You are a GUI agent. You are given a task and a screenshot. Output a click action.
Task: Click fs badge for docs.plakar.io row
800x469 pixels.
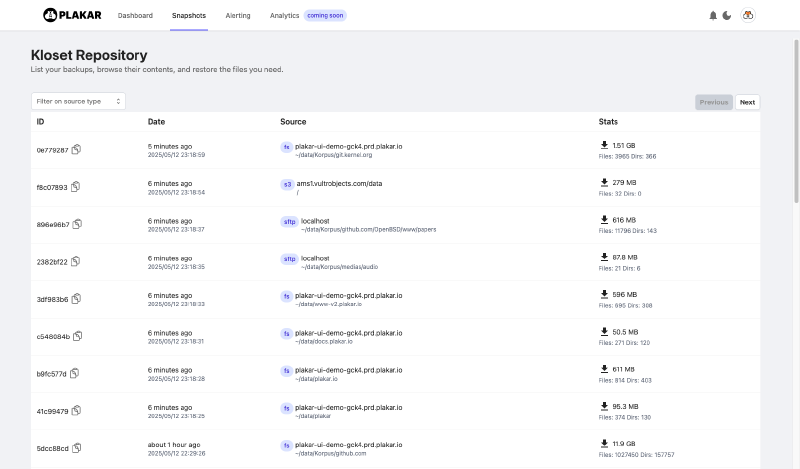point(286,333)
